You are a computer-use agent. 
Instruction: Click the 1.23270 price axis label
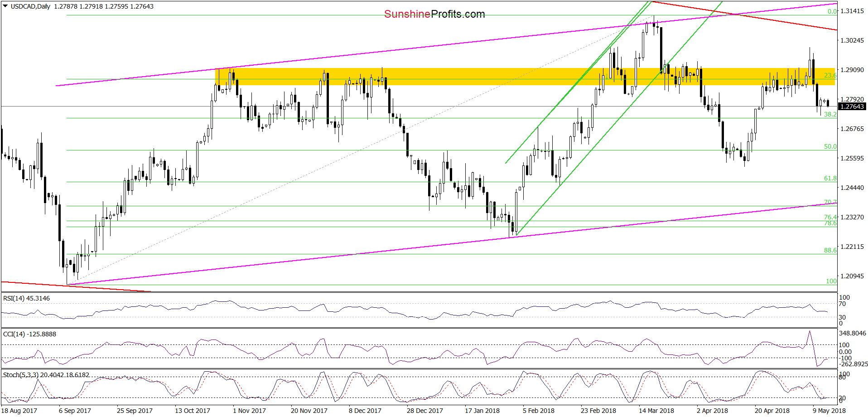pyautogui.click(x=852, y=217)
